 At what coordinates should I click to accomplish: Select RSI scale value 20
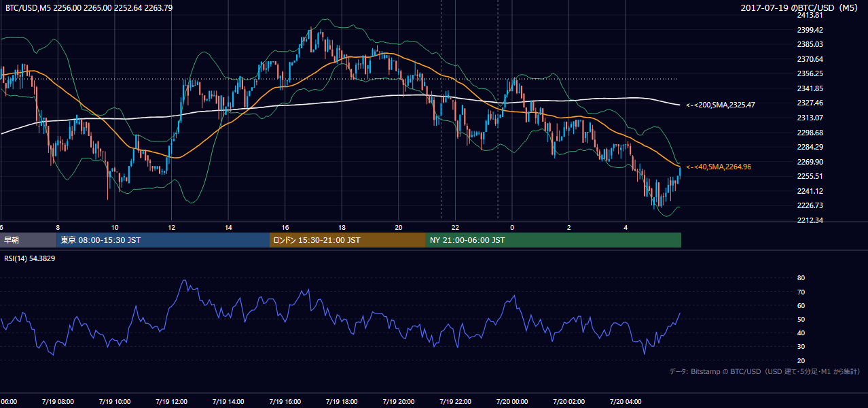point(801,360)
